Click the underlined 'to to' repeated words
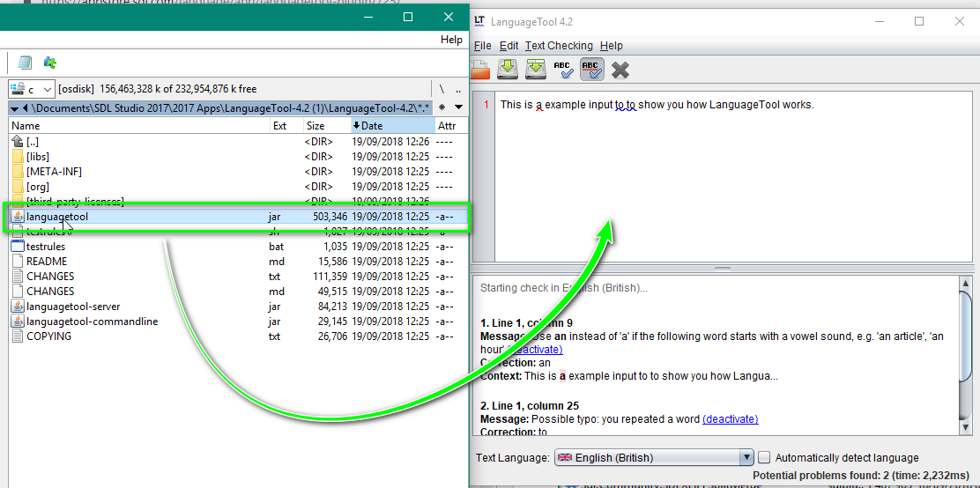Screen dimensions: 980x488 point(626,105)
